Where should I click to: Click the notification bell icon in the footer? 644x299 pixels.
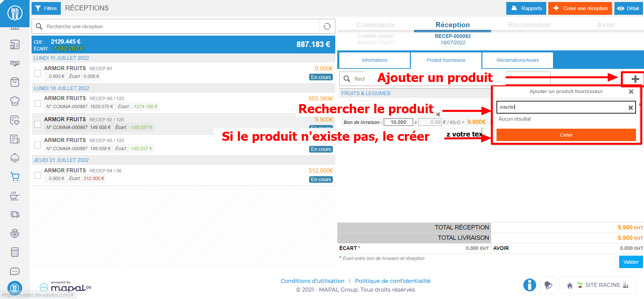click(548, 285)
